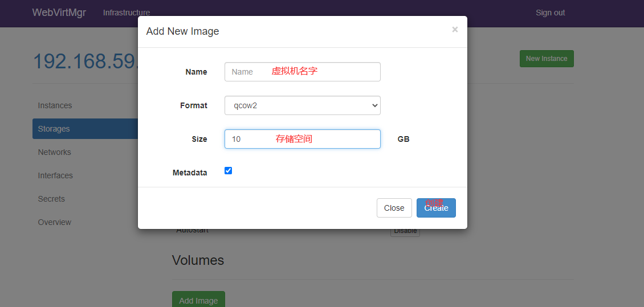644x307 pixels.
Task: Open the WebVirtMgr home link
Action: point(59,13)
